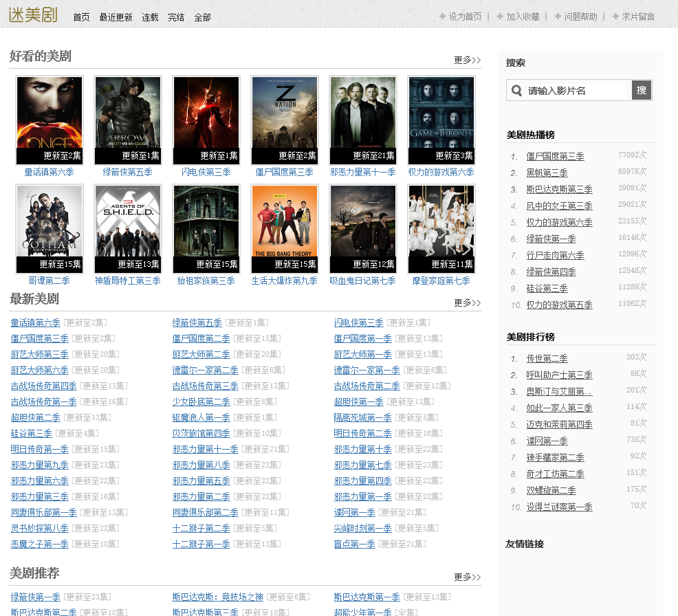
Task: Open 贝茨旅馆第四季 in latest list
Action: click(201, 433)
